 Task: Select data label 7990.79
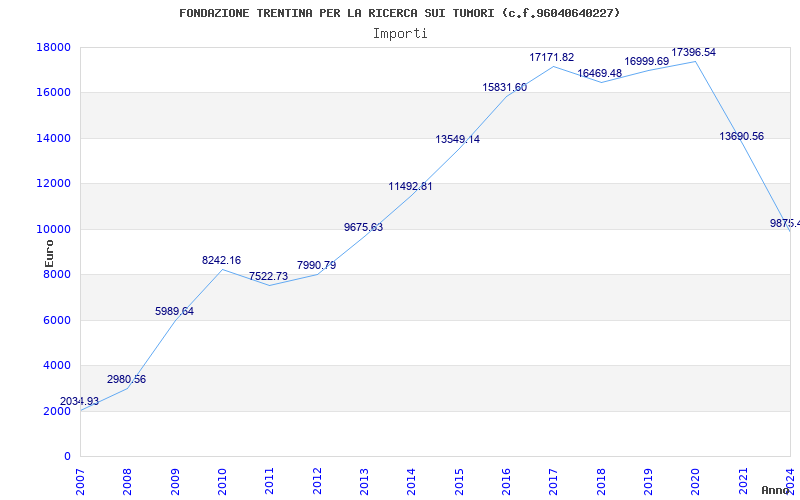click(x=316, y=266)
